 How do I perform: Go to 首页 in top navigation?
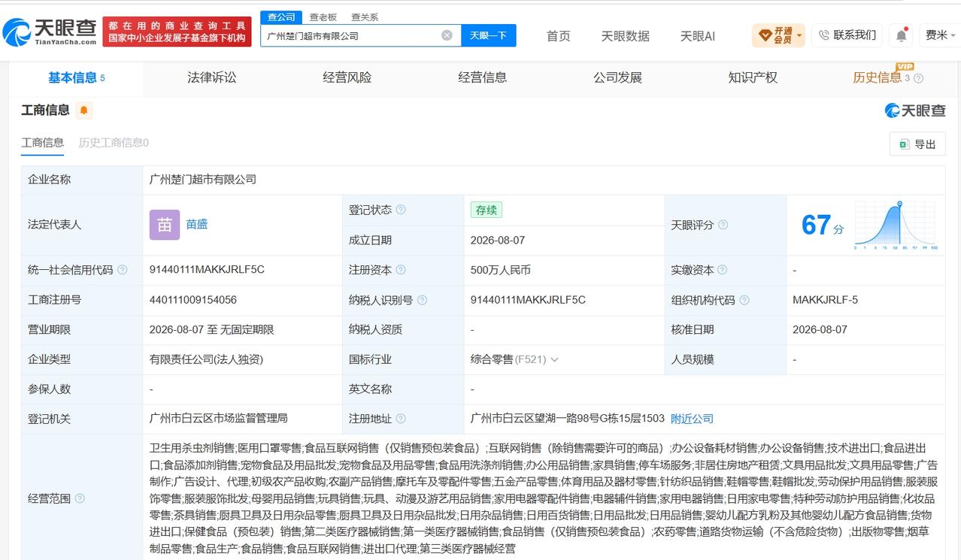tap(558, 35)
